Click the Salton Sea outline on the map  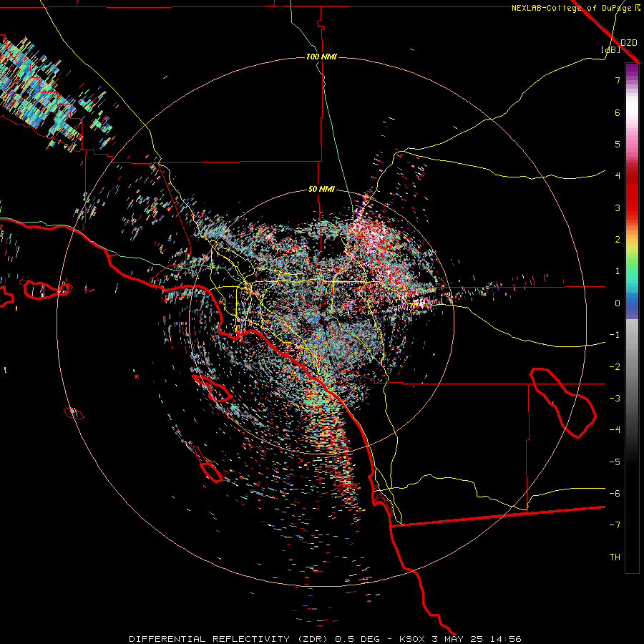[563, 403]
